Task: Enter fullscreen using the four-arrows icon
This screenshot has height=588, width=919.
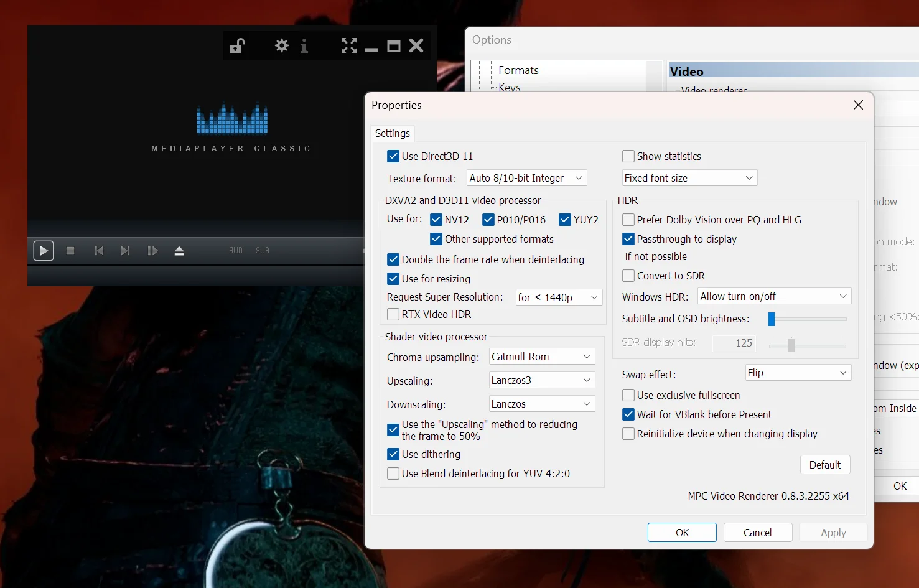Action: 349,45
